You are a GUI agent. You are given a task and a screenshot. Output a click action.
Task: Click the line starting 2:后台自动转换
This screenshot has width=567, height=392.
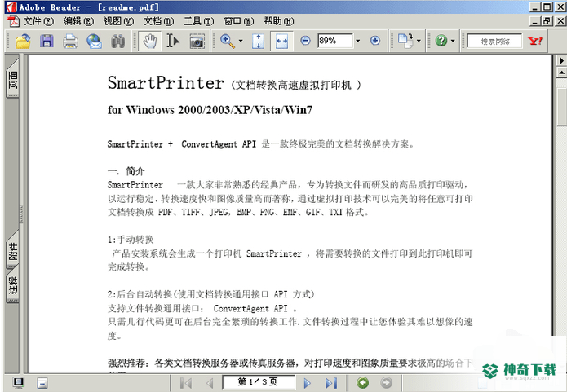tap(211, 294)
